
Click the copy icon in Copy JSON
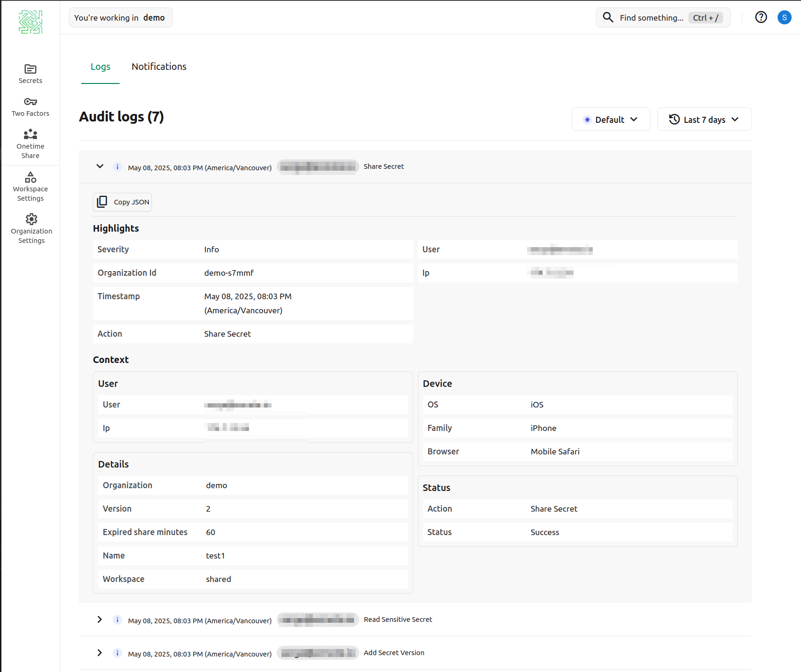click(x=102, y=202)
